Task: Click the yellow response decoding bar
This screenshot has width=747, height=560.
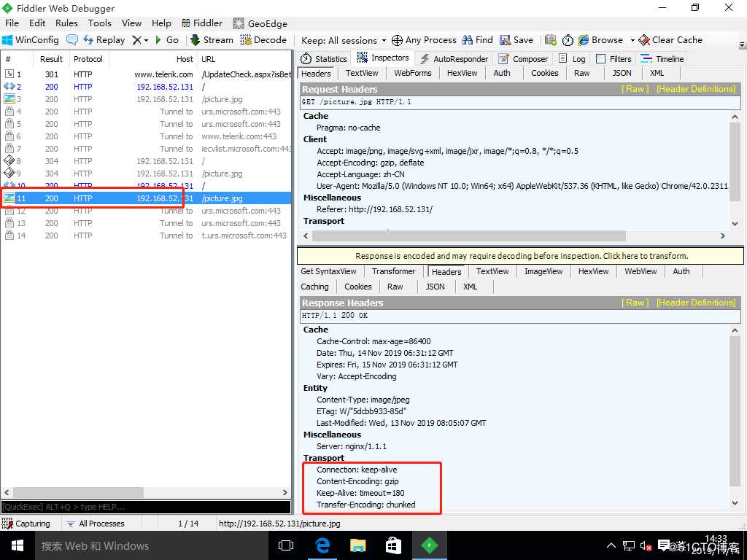Action: click(x=520, y=256)
